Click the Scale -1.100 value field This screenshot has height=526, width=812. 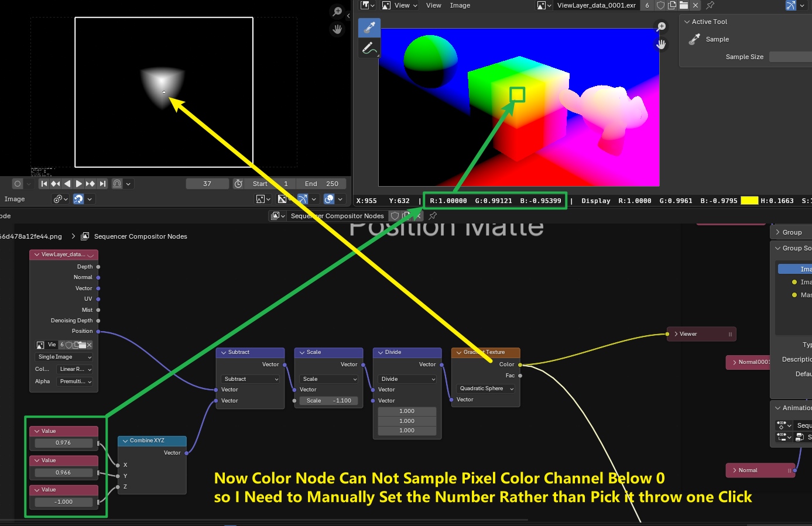329,401
